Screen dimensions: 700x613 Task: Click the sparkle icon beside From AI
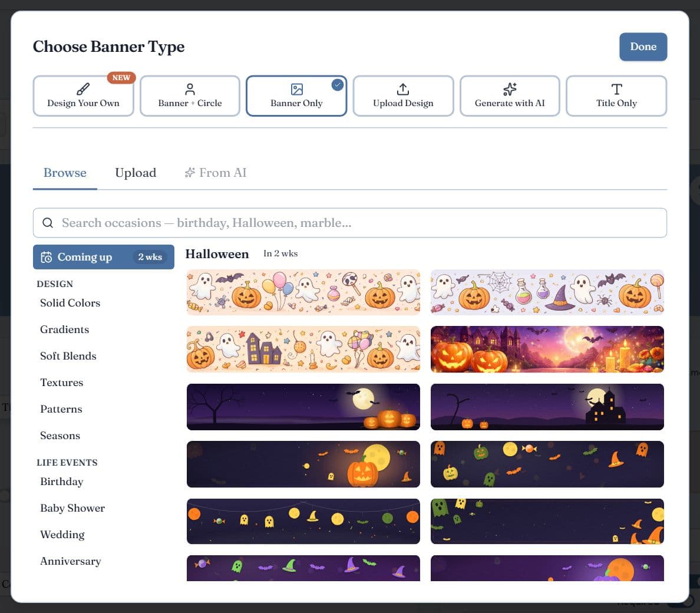pos(190,173)
